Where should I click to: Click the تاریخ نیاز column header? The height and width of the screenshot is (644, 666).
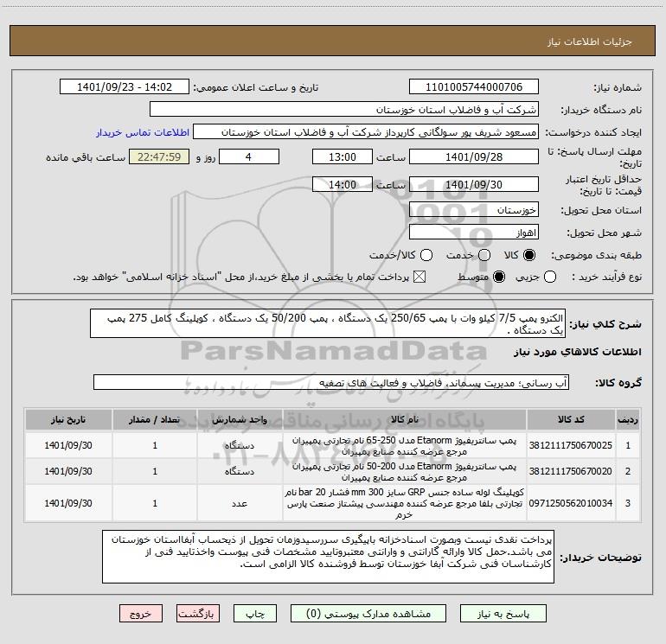pyautogui.click(x=68, y=419)
